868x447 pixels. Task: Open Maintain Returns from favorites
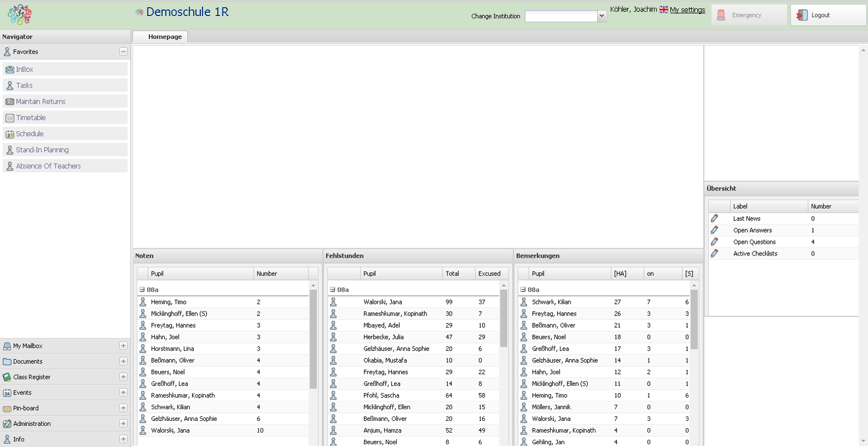[x=40, y=102]
